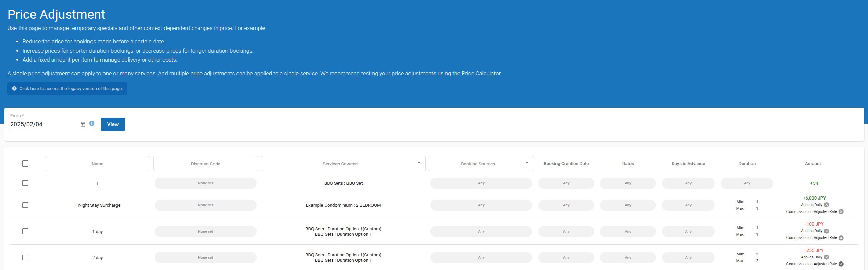Toggle the select-all checkbox in table header
Screen dimensions: 868x270
coord(25,164)
